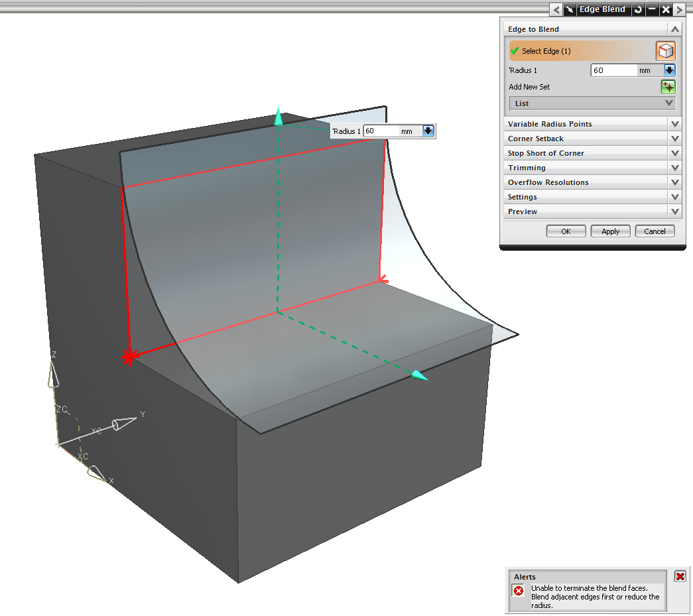Click the red error icon in Alerts

point(519,590)
